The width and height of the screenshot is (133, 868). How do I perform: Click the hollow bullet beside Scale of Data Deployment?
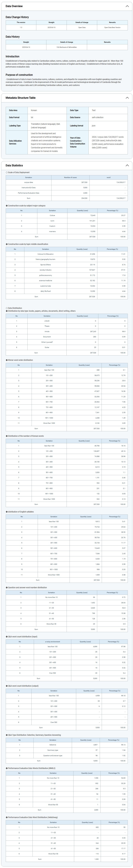(7, 172)
